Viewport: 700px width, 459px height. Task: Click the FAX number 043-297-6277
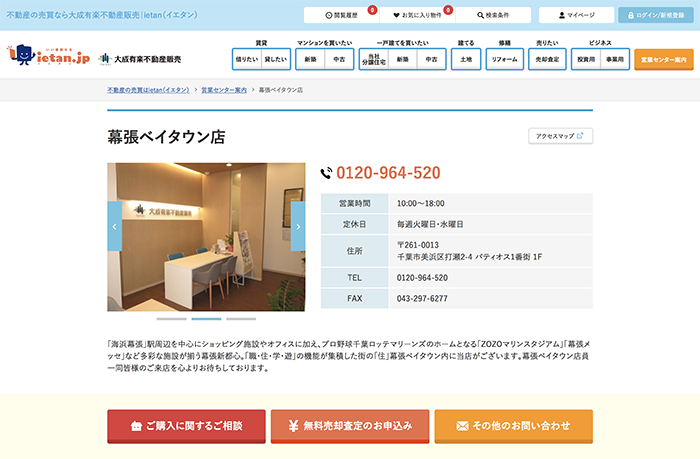[422, 298]
